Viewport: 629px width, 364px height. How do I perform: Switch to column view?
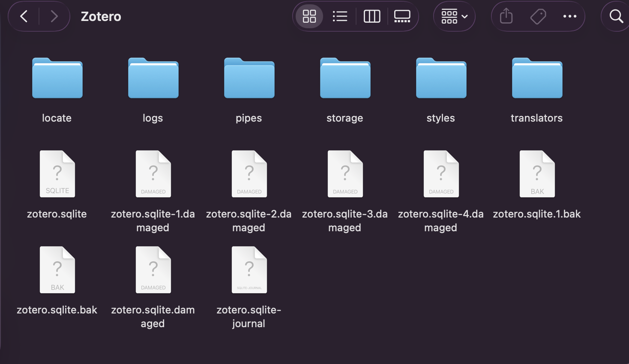tap(372, 17)
